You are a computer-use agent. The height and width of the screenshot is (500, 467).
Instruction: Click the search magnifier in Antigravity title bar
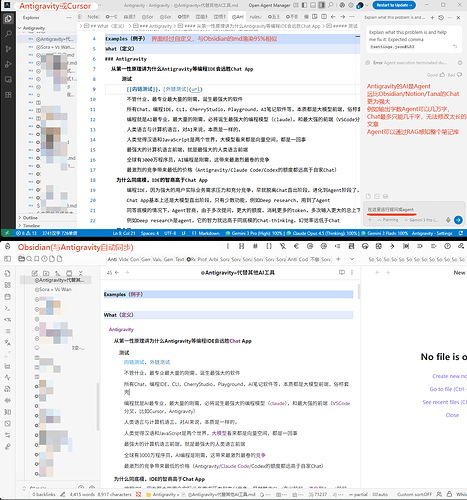pyautogui.click(x=330, y=5)
